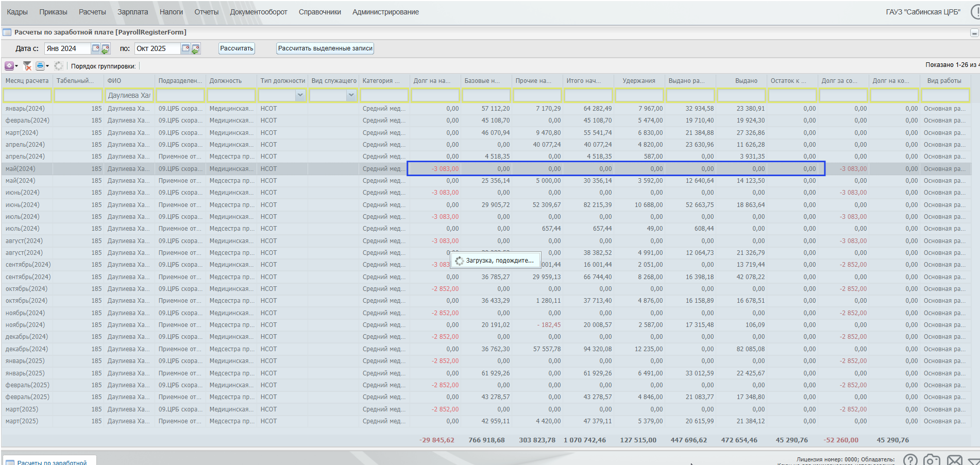Click the reset arrow icon beside Окт 2025

[x=196, y=49]
